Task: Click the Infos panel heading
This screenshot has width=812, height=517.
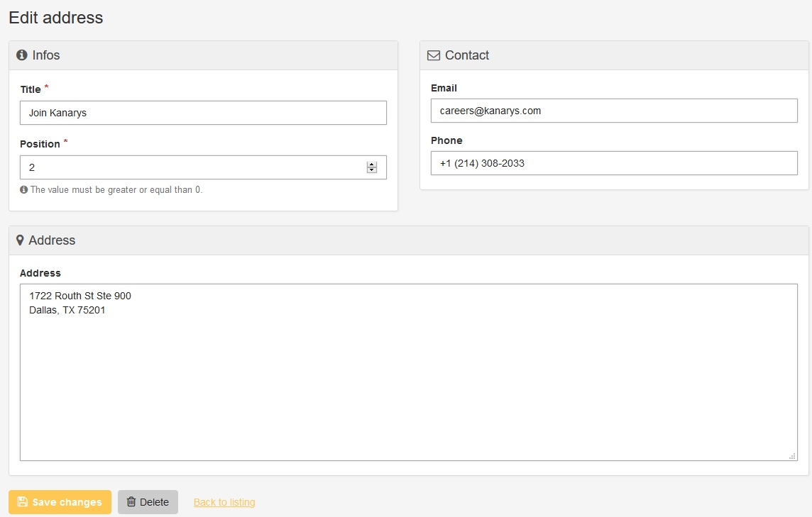Action: (x=45, y=55)
